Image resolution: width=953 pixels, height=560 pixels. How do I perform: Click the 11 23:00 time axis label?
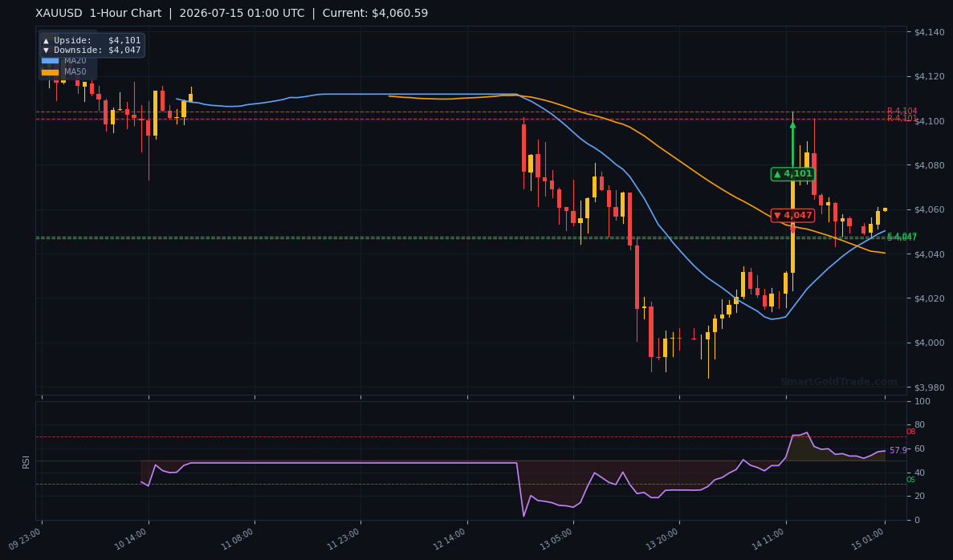(x=344, y=538)
